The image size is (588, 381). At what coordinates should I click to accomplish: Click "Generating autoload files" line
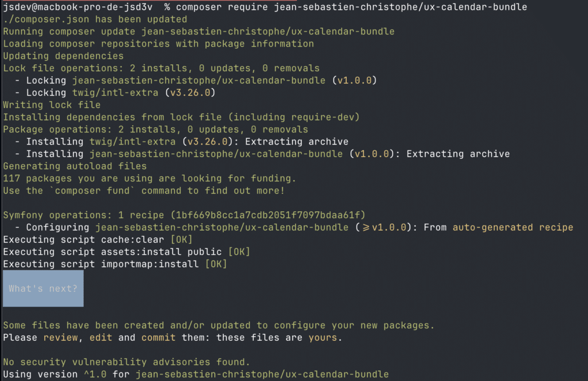75,166
